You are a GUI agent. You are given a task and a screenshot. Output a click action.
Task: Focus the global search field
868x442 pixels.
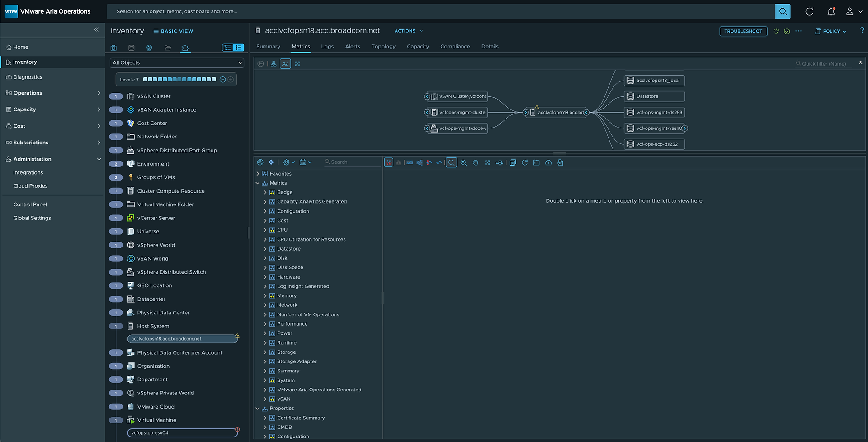tap(441, 11)
